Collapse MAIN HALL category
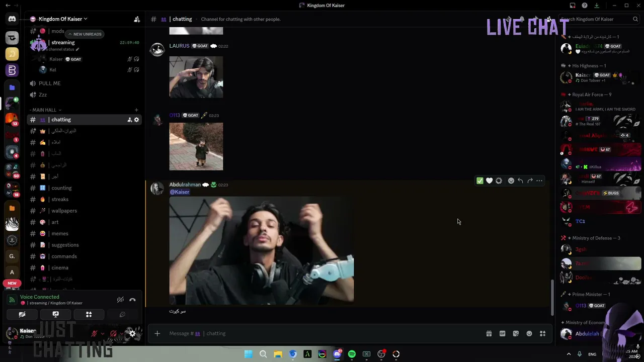644x362 pixels. [45, 110]
